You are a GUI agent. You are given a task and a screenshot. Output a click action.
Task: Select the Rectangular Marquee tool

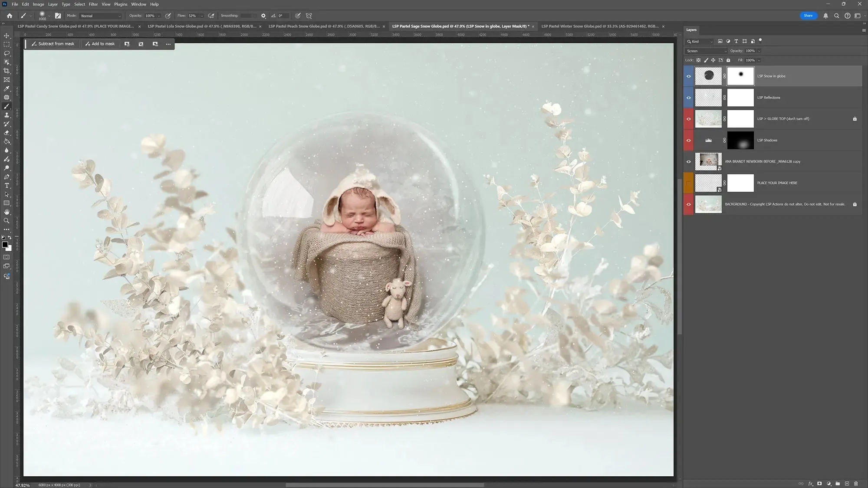coord(7,44)
